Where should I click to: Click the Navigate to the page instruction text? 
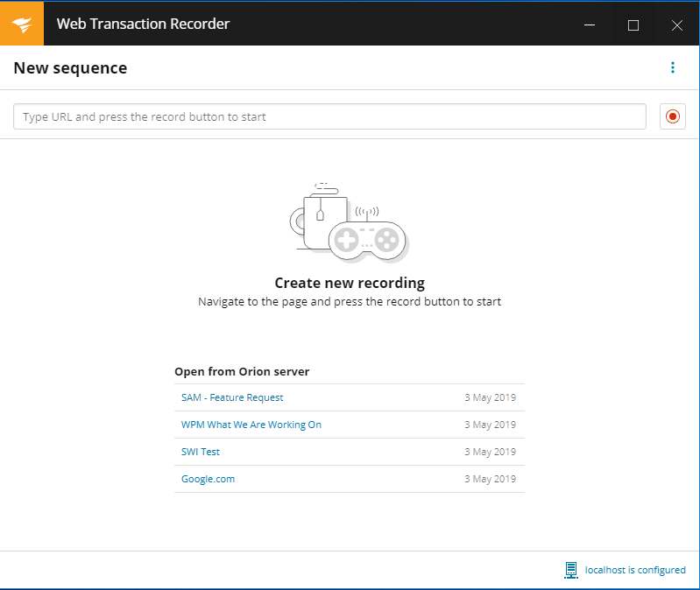[x=350, y=302]
